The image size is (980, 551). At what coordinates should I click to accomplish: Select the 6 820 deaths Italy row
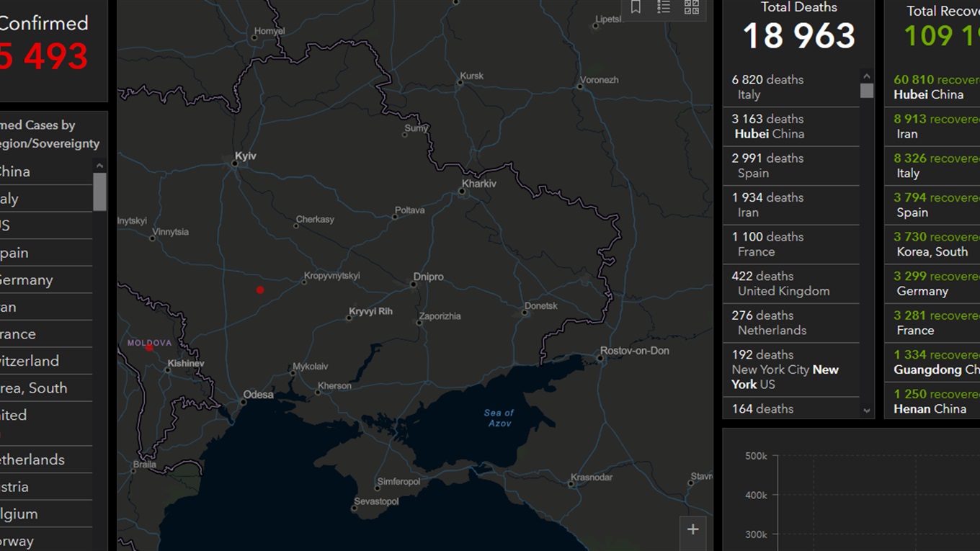point(791,87)
